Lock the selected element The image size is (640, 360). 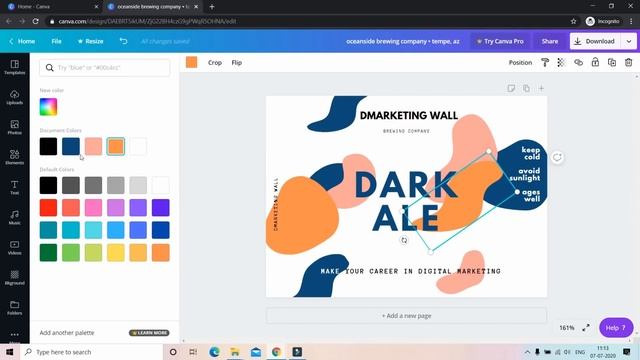point(595,62)
